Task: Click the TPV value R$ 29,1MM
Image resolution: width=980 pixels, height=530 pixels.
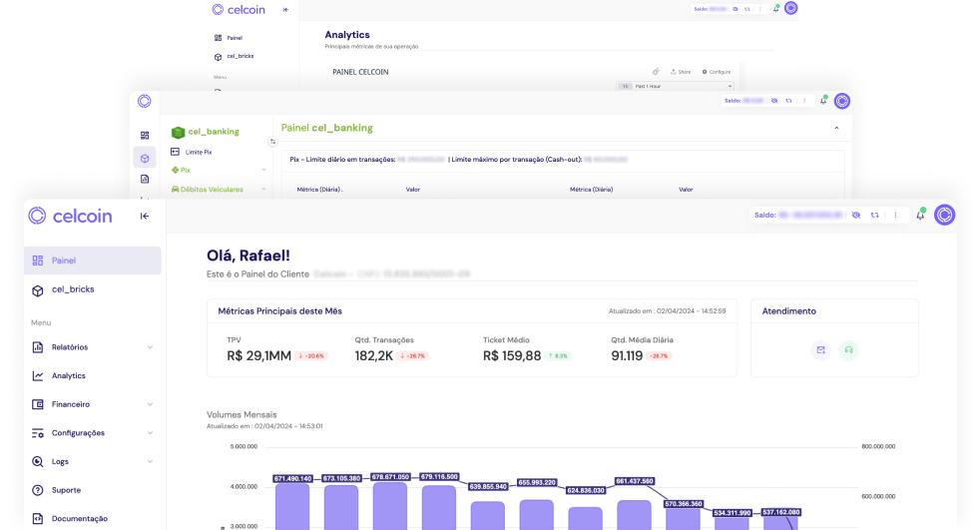Action: pyautogui.click(x=258, y=356)
